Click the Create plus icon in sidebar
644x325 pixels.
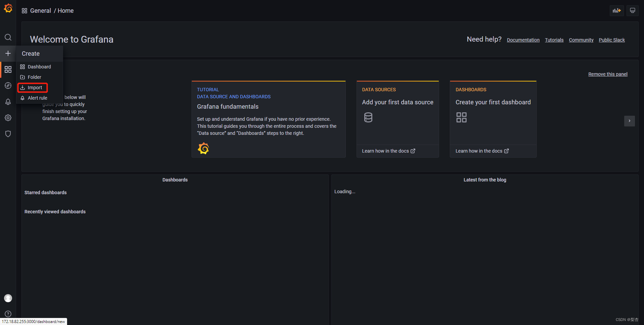pyautogui.click(x=8, y=53)
